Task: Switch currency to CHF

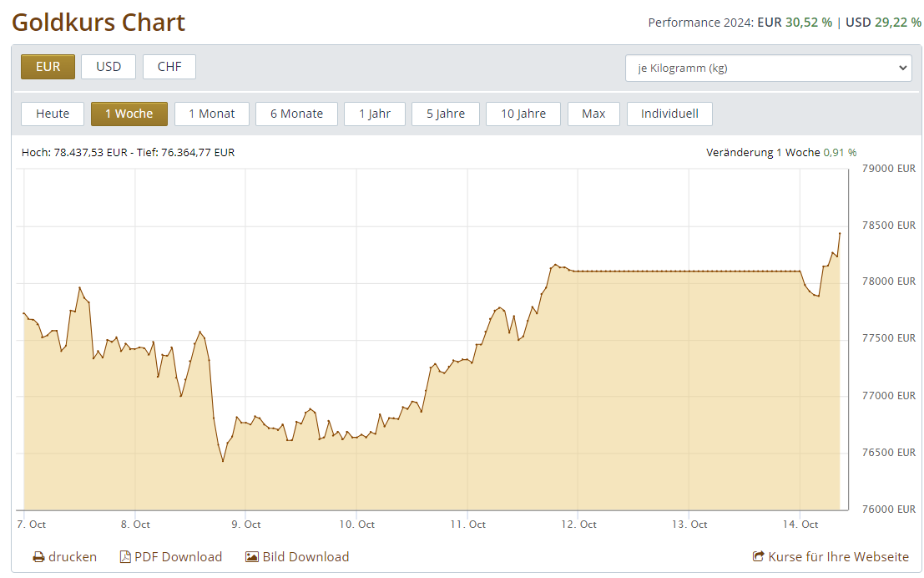Action: pyautogui.click(x=169, y=67)
